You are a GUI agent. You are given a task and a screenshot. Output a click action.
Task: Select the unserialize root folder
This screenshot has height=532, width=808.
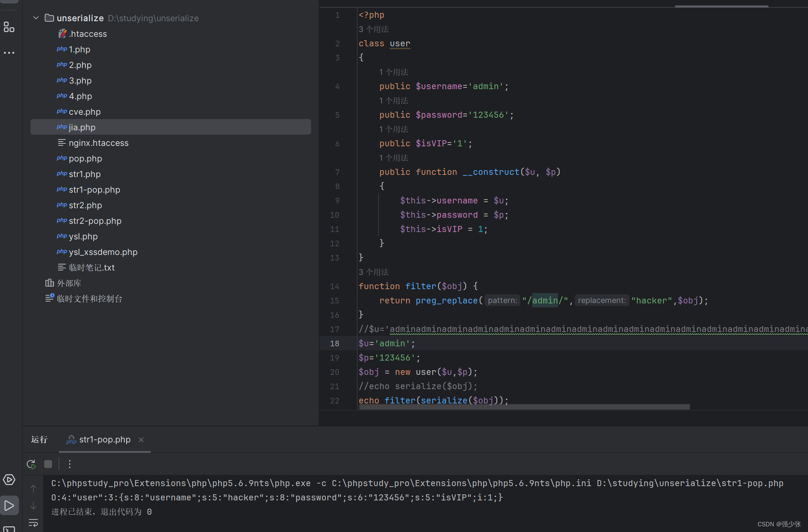point(81,18)
